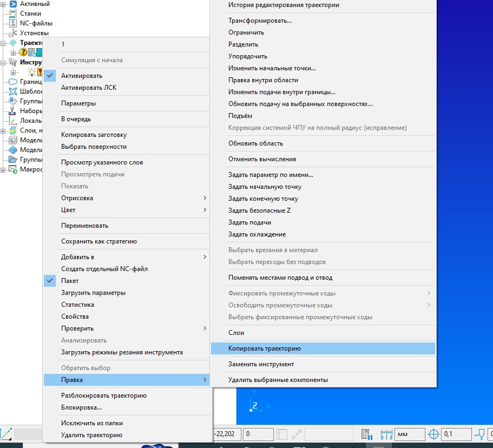Open the Проверить submenu
Screen dimensions: 493x448
pos(127,328)
